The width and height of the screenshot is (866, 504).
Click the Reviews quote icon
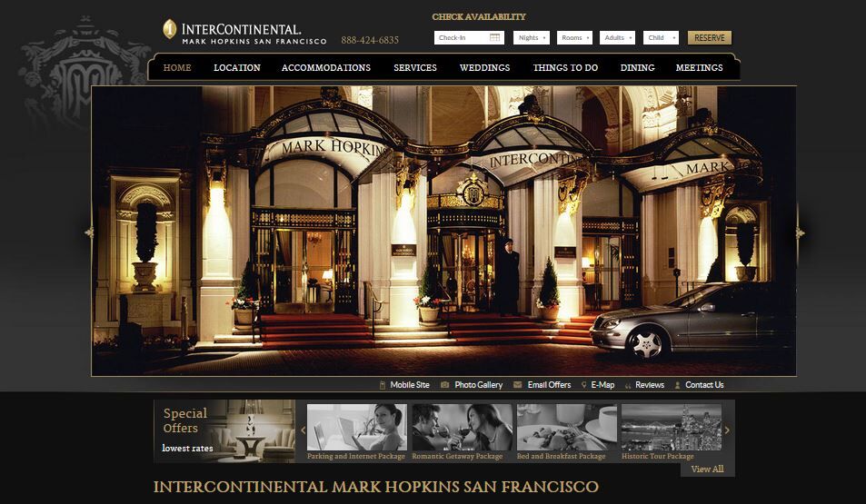tap(628, 385)
